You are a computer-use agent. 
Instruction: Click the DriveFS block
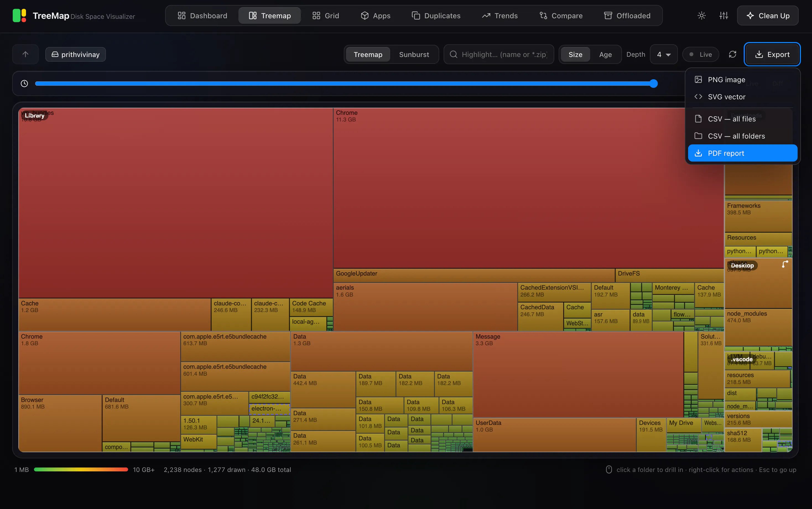(x=669, y=275)
